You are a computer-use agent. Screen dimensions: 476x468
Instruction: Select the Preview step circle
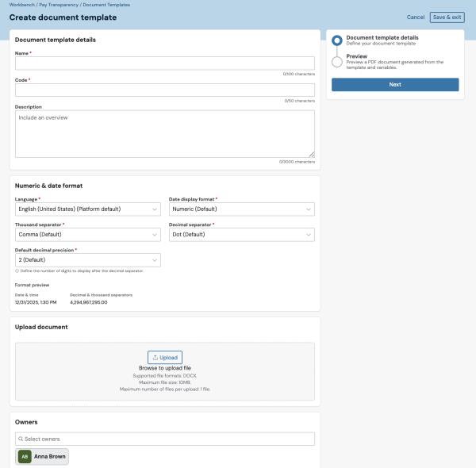pyautogui.click(x=337, y=62)
